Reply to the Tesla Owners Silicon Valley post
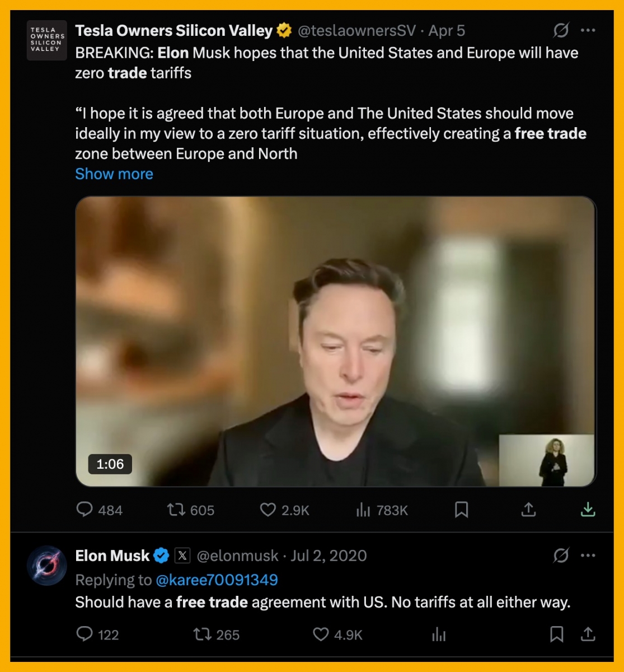The height and width of the screenshot is (672, 624). pyautogui.click(x=85, y=510)
